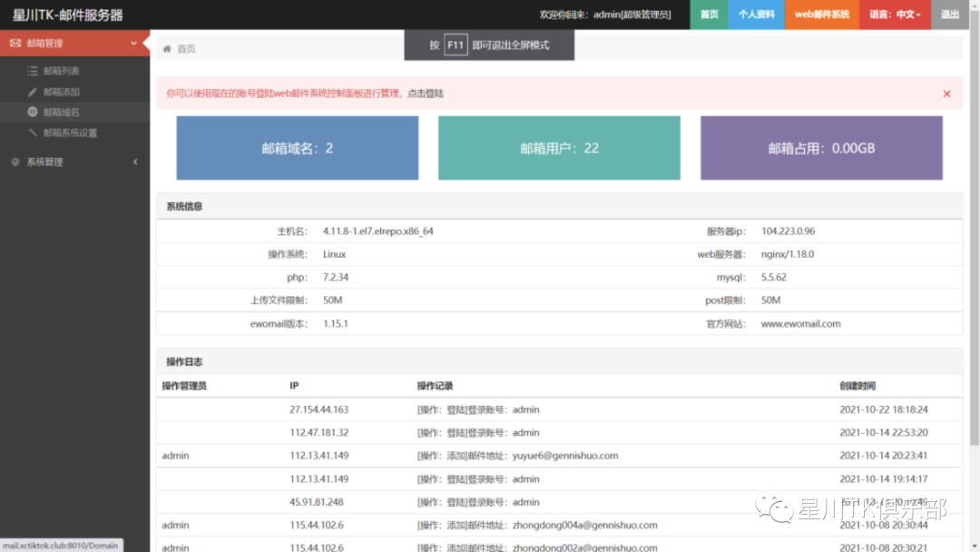Click the list icon next to 邮箱列表
Viewport: 980px width, 552px height.
[x=33, y=71]
